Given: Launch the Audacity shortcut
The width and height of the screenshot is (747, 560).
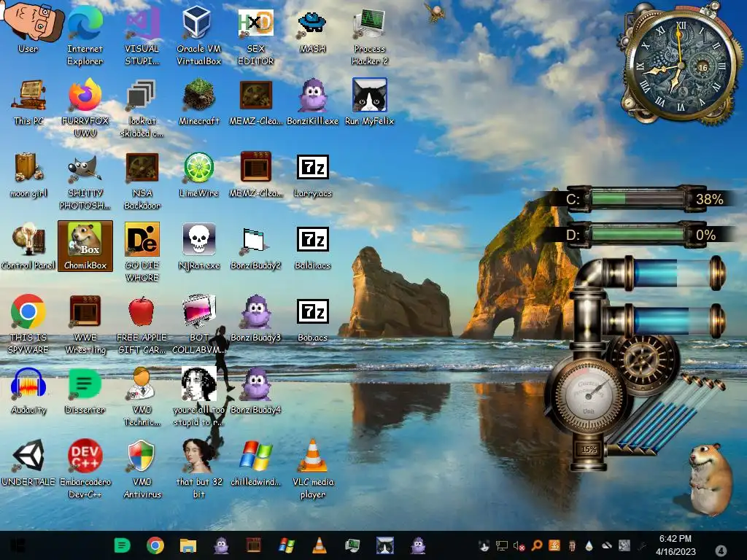Looking at the screenshot, I should tap(28, 391).
